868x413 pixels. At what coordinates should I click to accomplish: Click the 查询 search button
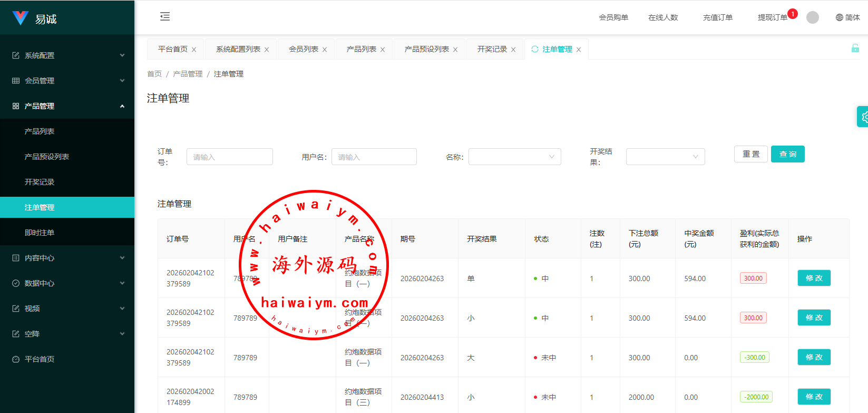tap(787, 154)
